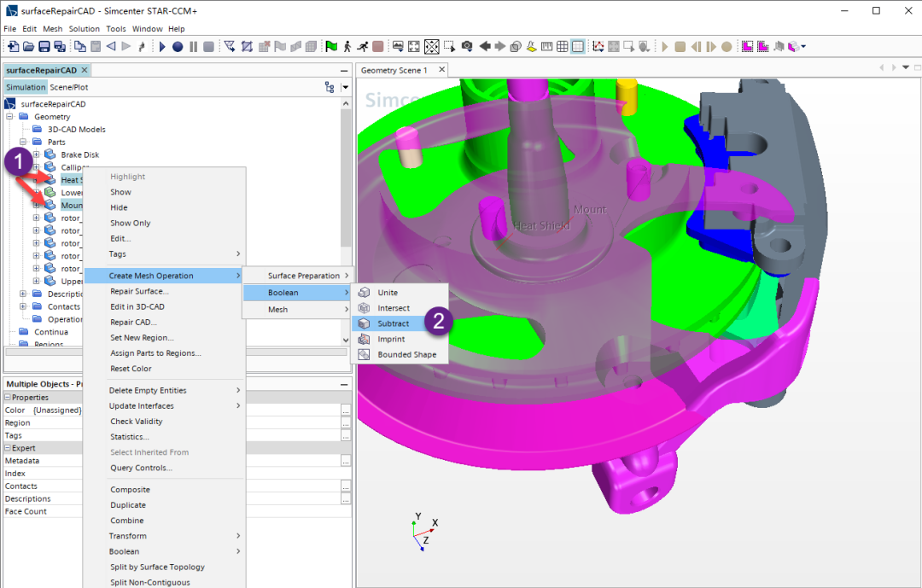The width and height of the screenshot is (922, 588).
Task: Select the Brake Disk part
Action: coord(80,154)
